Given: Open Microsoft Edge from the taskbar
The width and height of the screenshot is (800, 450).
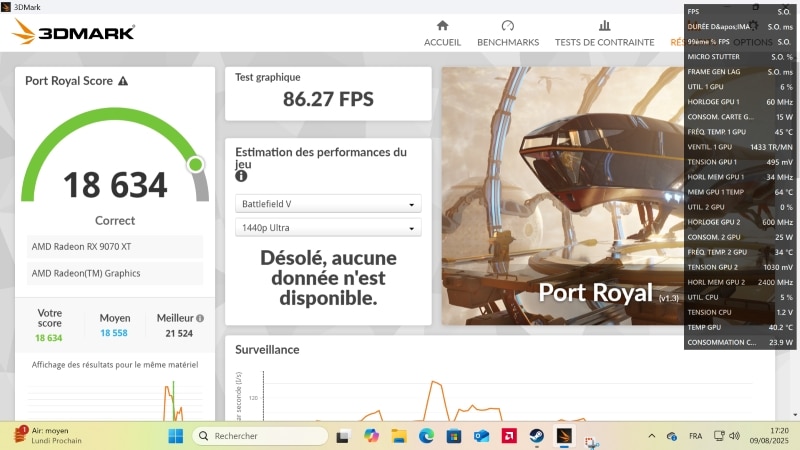Looking at the screenshot, I should (426, 436).
